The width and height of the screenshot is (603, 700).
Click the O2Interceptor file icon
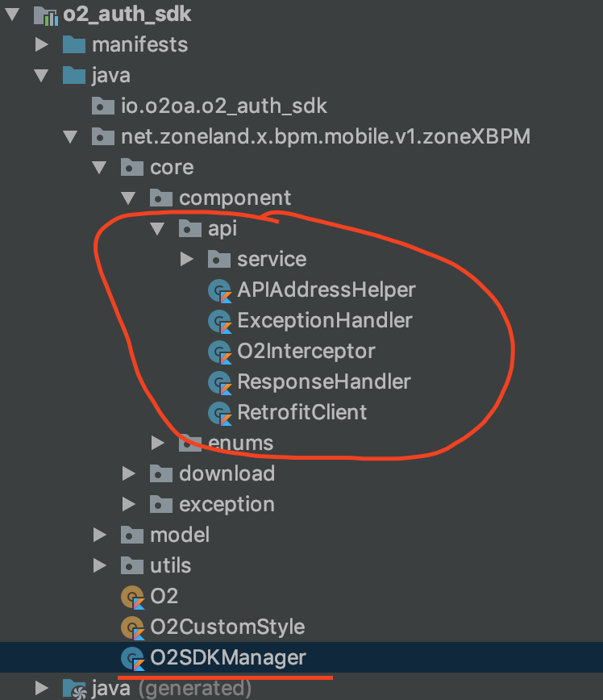pos(220,352)
